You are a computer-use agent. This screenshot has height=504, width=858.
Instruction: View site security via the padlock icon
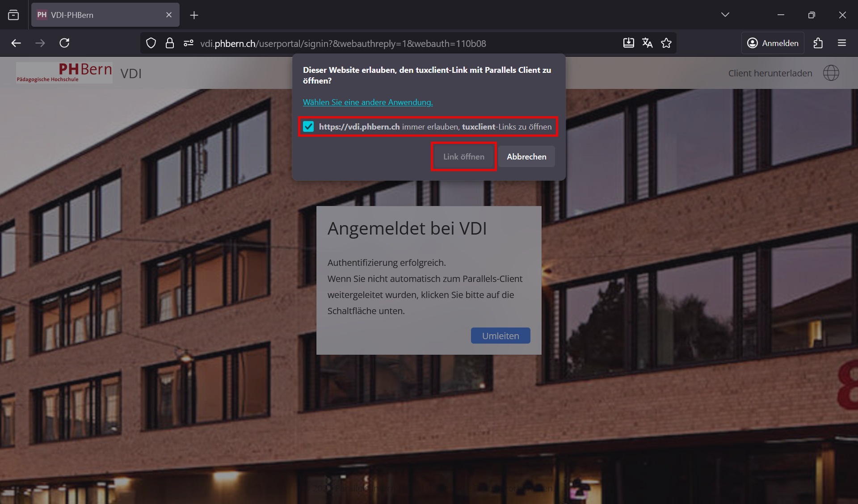[169, 43]
